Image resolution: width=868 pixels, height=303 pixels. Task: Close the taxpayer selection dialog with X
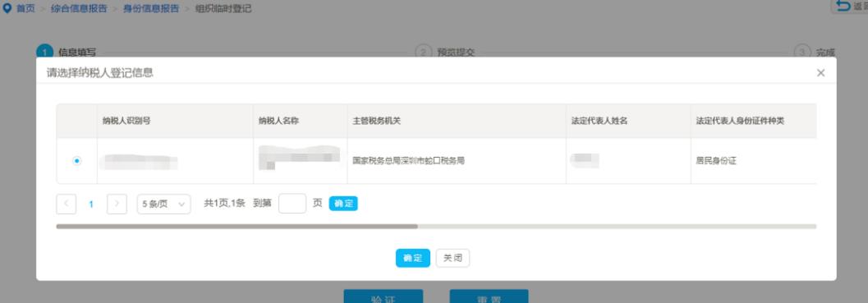tap(820, 72)
